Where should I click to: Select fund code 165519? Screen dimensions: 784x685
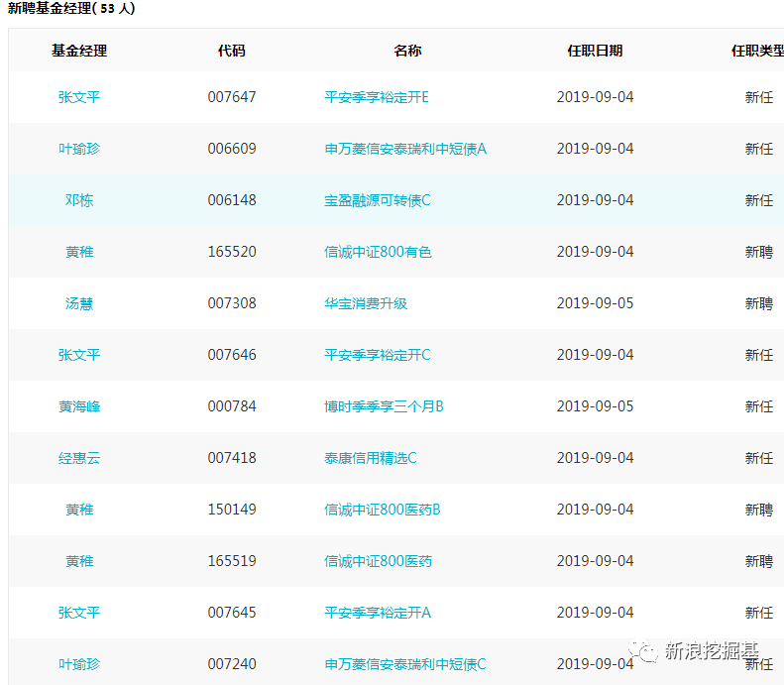(232, 560)
